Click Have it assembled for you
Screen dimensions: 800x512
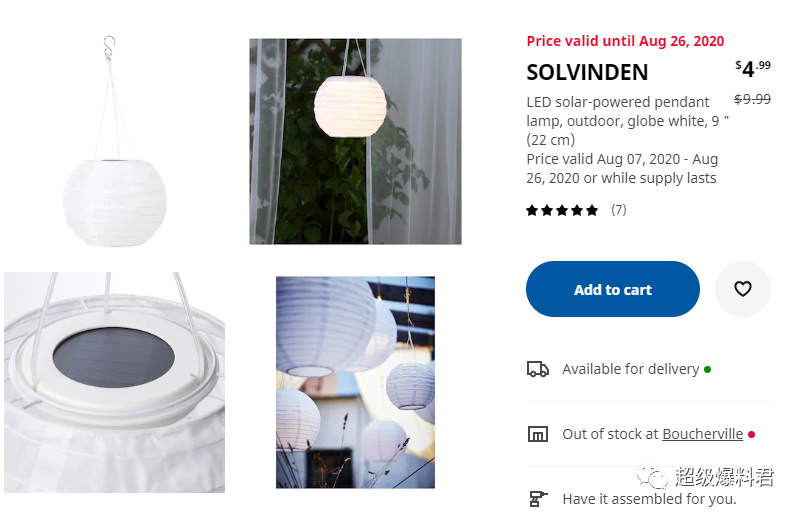point(649,499)
